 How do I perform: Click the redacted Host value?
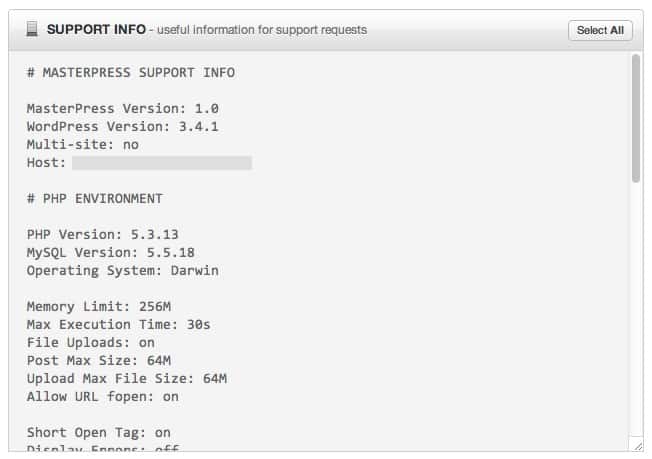coord(162,163)
